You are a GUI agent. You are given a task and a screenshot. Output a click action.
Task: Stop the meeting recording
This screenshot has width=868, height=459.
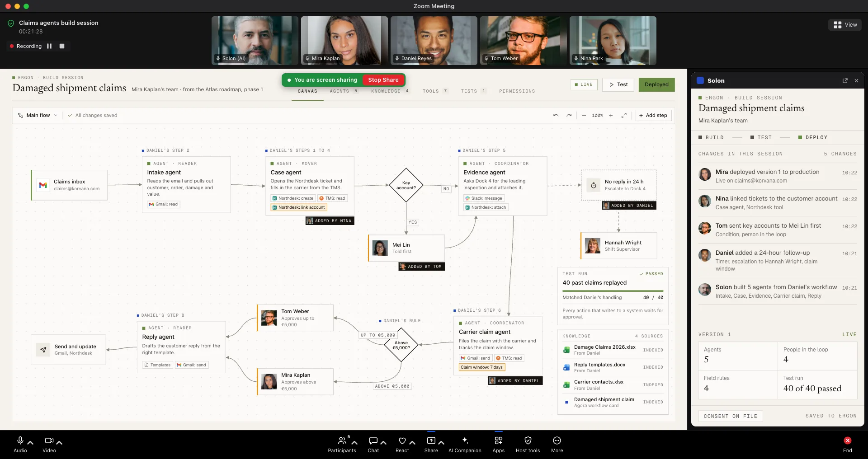click(62, 46)
